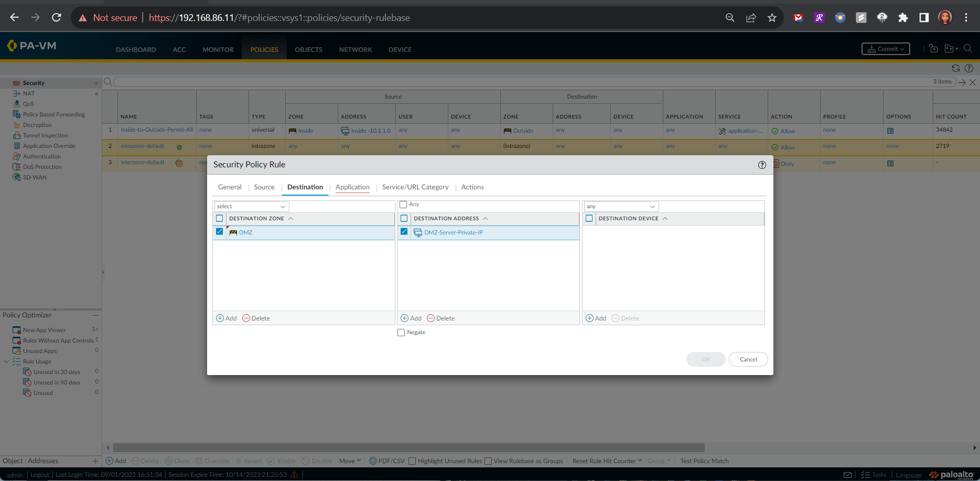Add a new destination address
Screen dimensions: 980x481
pyautogui.click(x=411, y=318)
